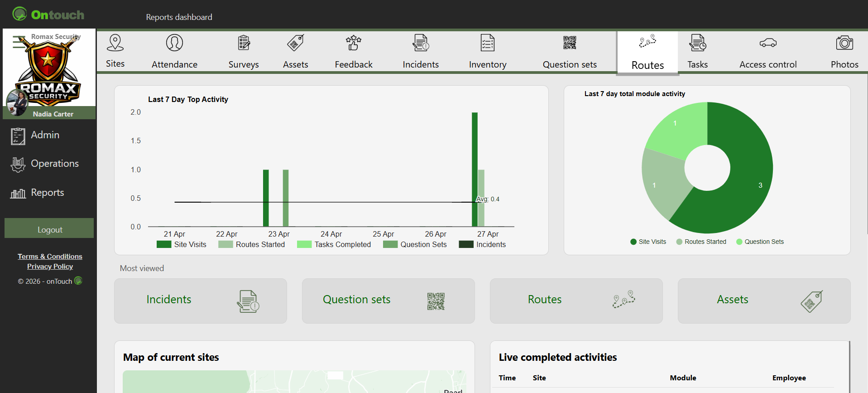Open the Privacy Policy link
The height and width of the screenshot is (393, 868).
click(50, 267)
